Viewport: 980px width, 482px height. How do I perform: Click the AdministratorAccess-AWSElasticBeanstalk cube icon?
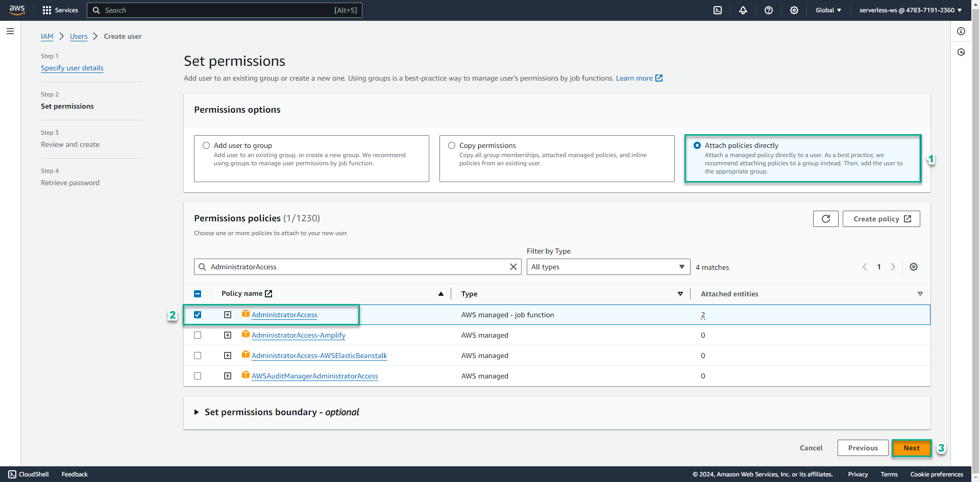click(246, 354)
